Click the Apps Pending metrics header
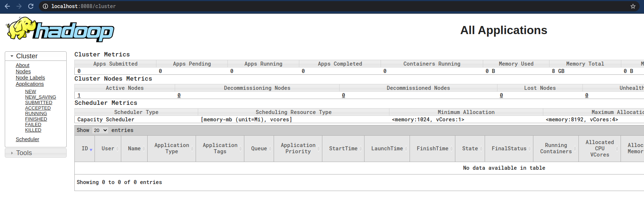The image size is (644, 202). click(192, 64)
